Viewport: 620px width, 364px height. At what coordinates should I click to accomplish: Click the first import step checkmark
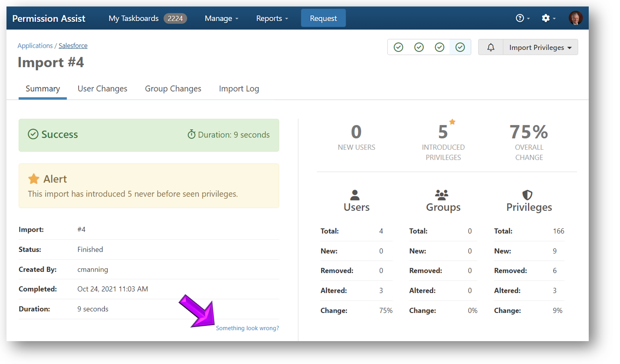(x=398, y=47)
